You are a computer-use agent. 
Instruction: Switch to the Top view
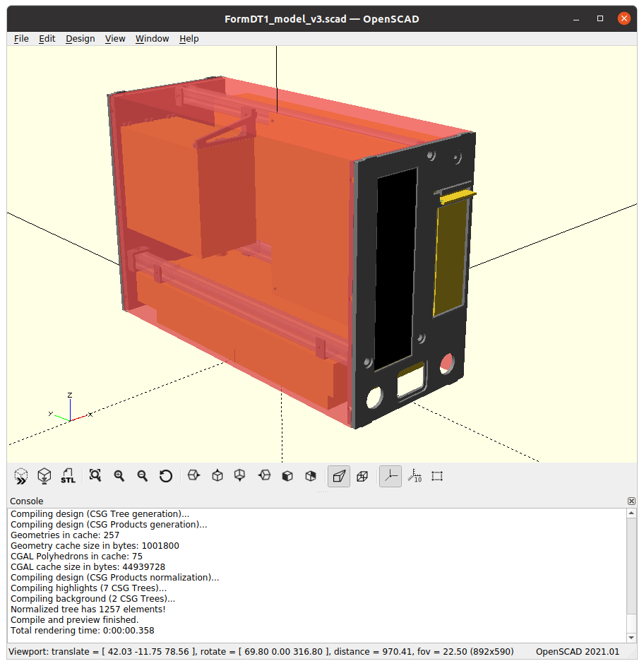click(x=217, y=475)
